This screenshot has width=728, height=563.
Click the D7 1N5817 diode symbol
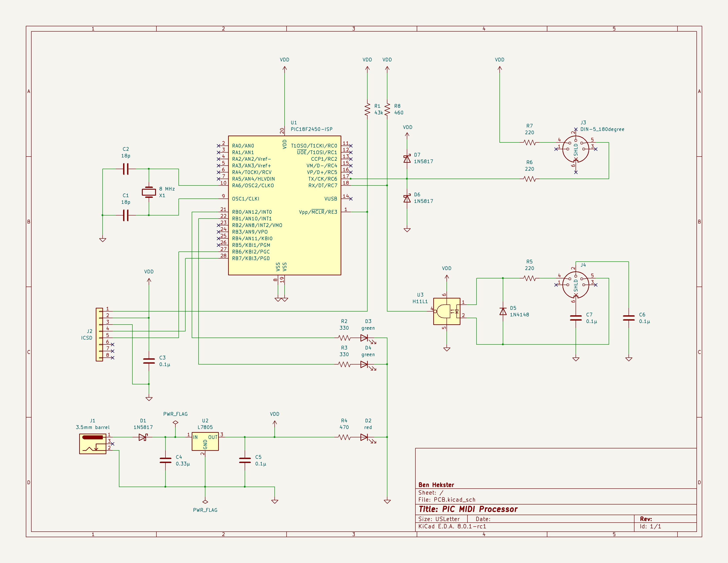[x=407, y=159]
